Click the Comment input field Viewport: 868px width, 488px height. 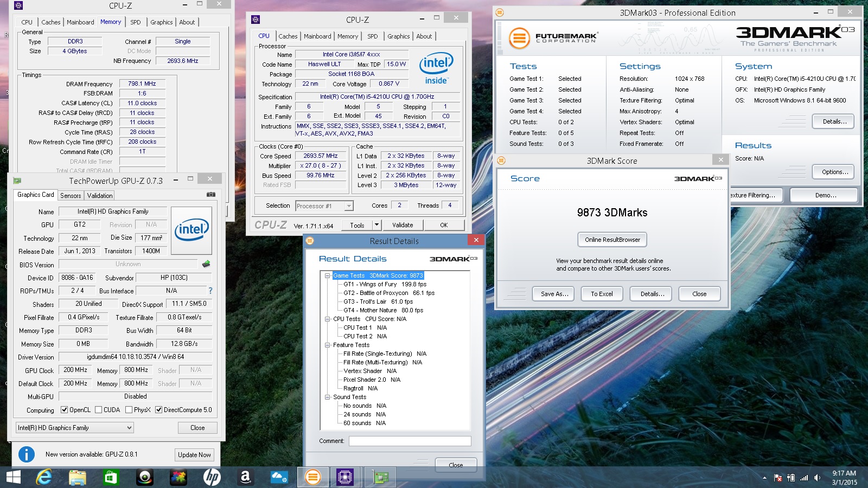pos(410,441)
